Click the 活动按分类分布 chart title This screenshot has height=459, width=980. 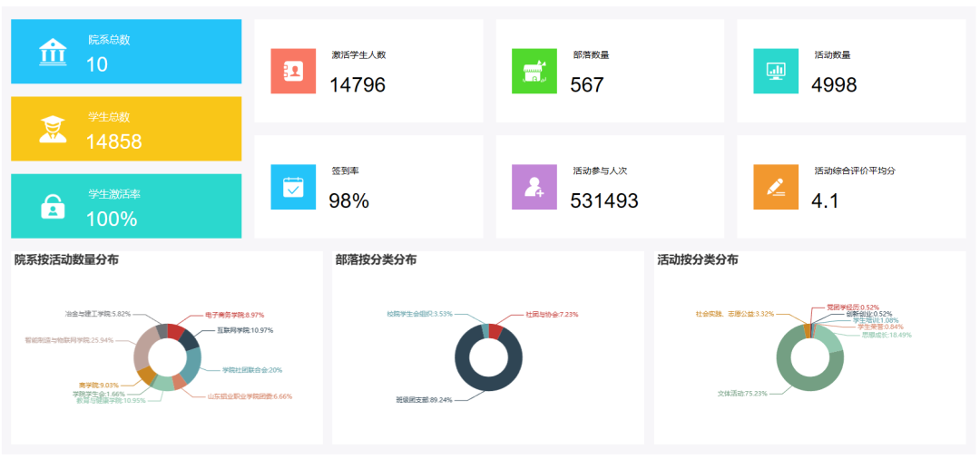pos(698,259)
